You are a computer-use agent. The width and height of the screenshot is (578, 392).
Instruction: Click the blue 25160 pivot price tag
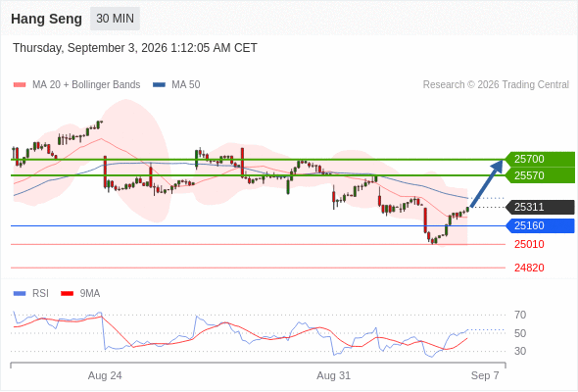click(x=540, y=225)
